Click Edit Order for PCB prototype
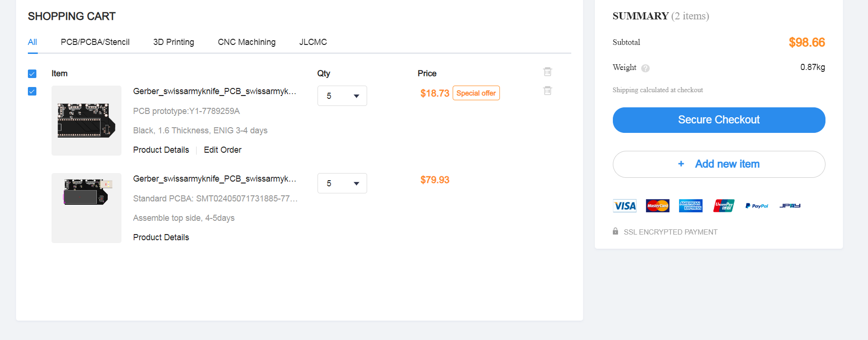The height and width of the screenshot is (340, 868). [x=223, y=150]
